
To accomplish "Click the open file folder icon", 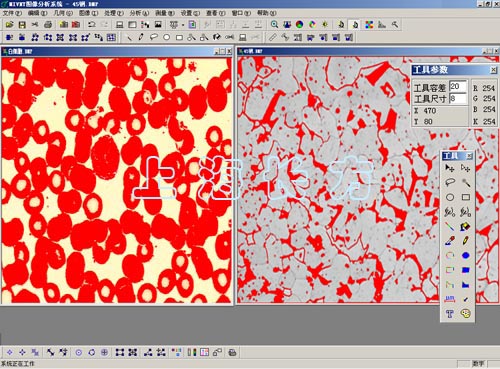I will coord(9,24).
